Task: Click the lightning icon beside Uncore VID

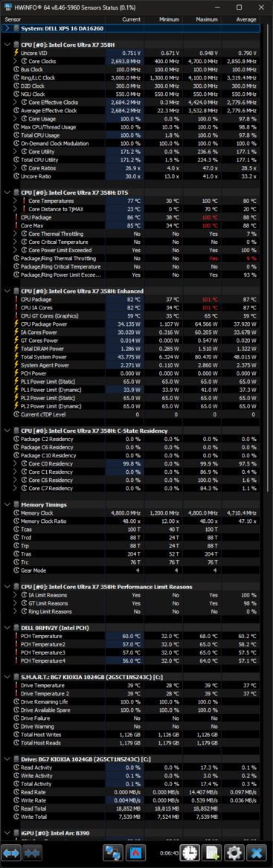Action: pyautogui.click(x=16, y=52)
